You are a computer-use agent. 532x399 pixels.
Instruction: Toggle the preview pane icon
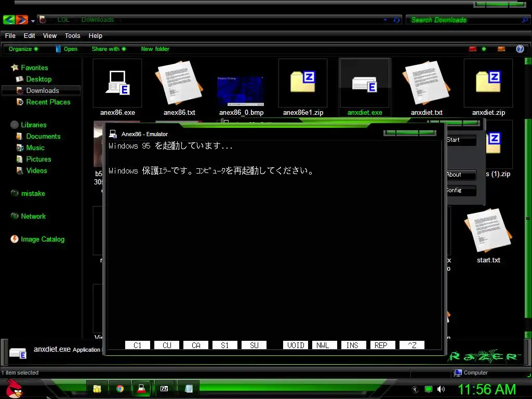pos(501,49)
